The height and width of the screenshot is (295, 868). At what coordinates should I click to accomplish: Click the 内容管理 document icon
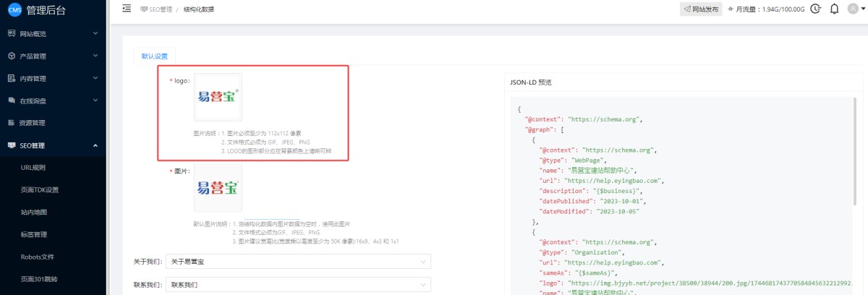tap(12, 78)
